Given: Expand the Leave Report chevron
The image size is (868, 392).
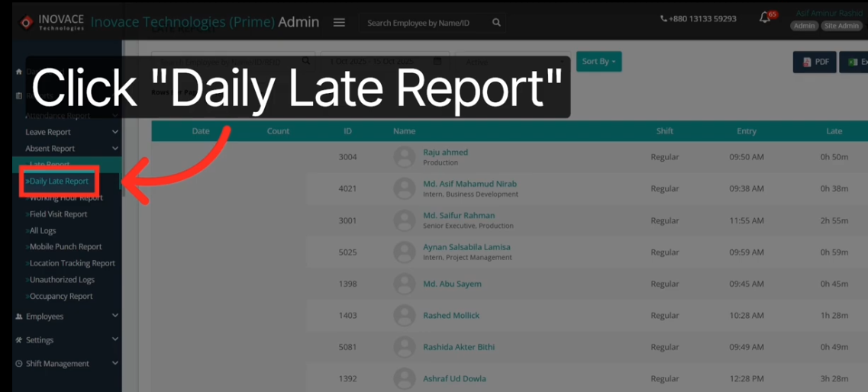Looking at the screenshot, I should [115, 132].
